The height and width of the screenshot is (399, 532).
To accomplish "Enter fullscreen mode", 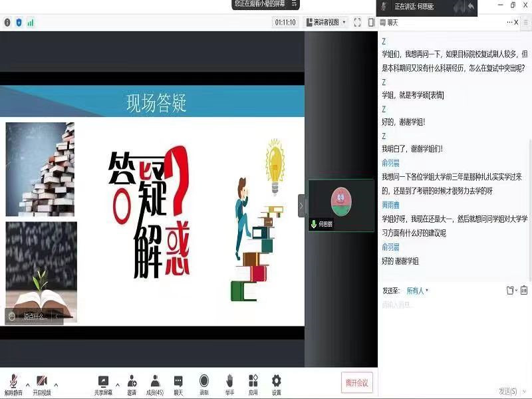I will 357,23.
